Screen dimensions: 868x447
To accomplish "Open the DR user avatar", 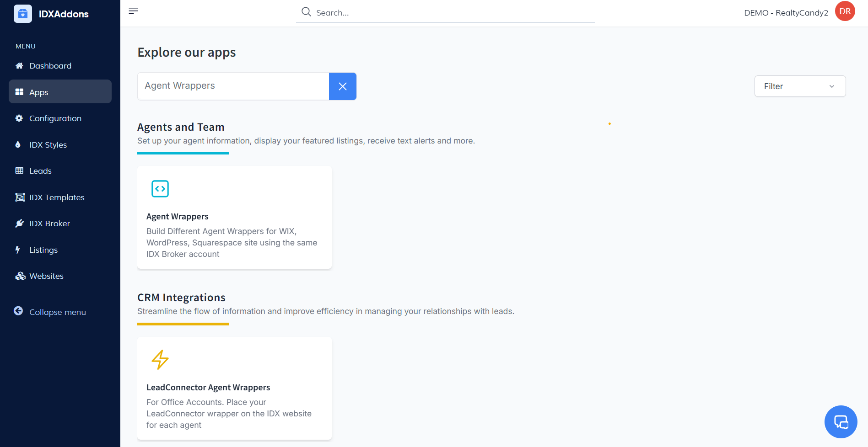I will pos(845,11).
